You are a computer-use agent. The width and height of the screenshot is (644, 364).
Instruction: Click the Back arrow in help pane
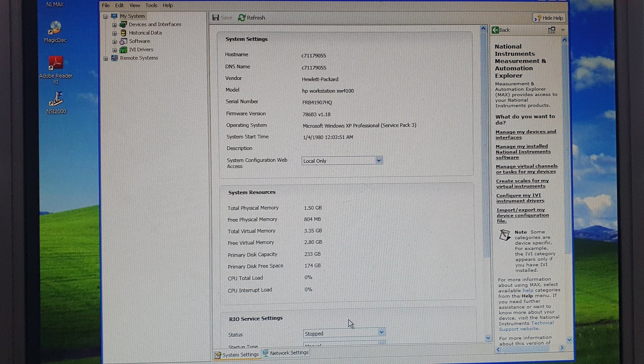pyautogui.click(x=496, y=30)
